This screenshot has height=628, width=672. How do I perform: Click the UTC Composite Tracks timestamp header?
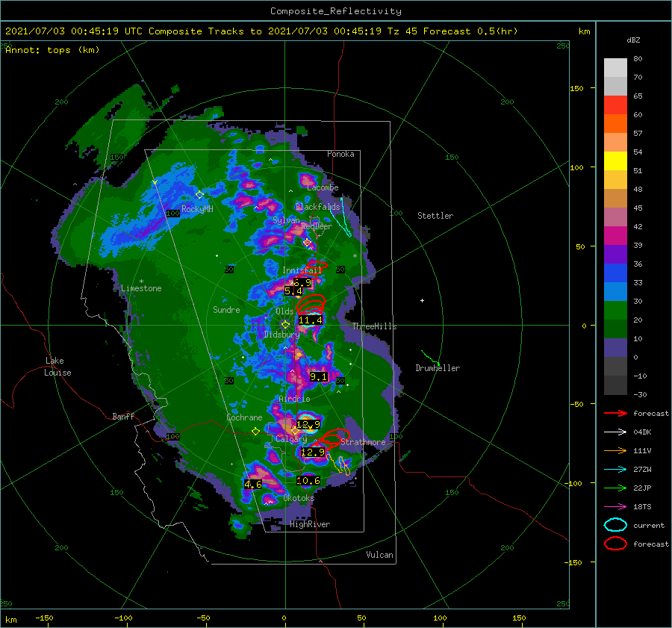[x=261, y=31]
